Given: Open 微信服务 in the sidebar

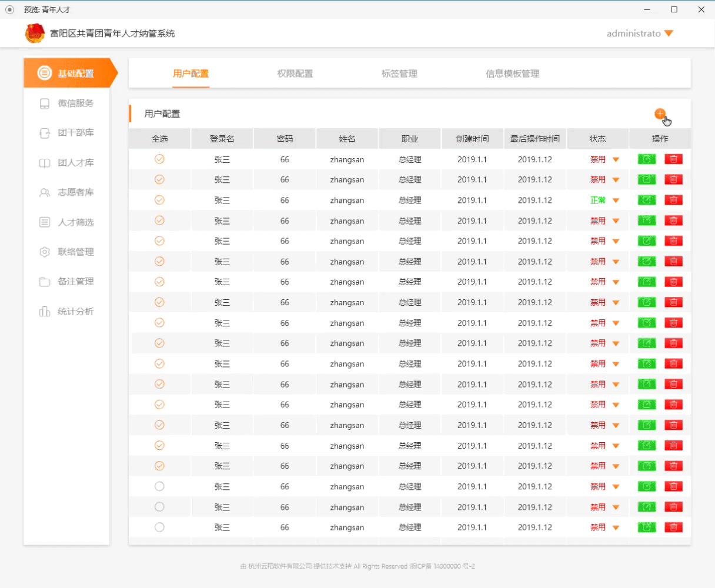Looking at the screenshot, I should [x=66, y=103].
